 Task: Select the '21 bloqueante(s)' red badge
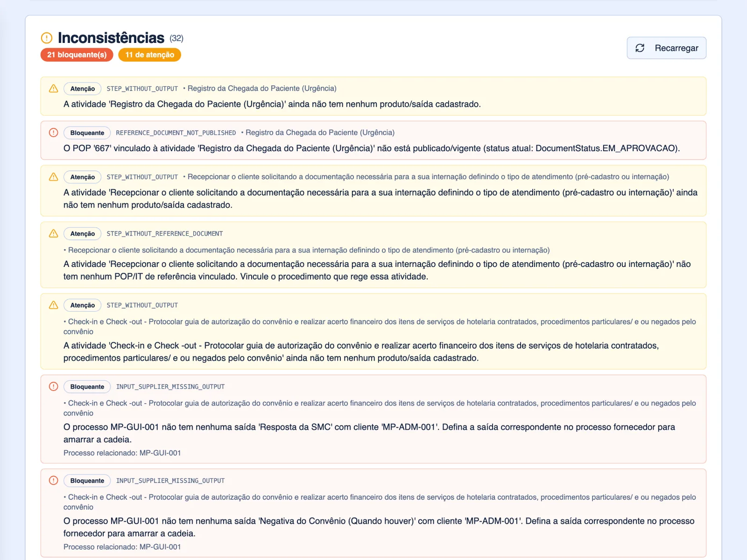(x=77, y=55)
